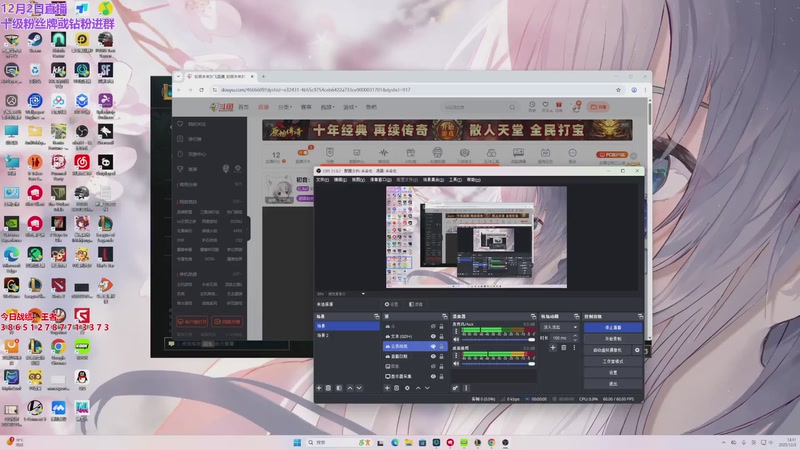This screenshot has height=450, width=800.
Task: Open Douyu tasks gift icon
Action: click(559, 106)
